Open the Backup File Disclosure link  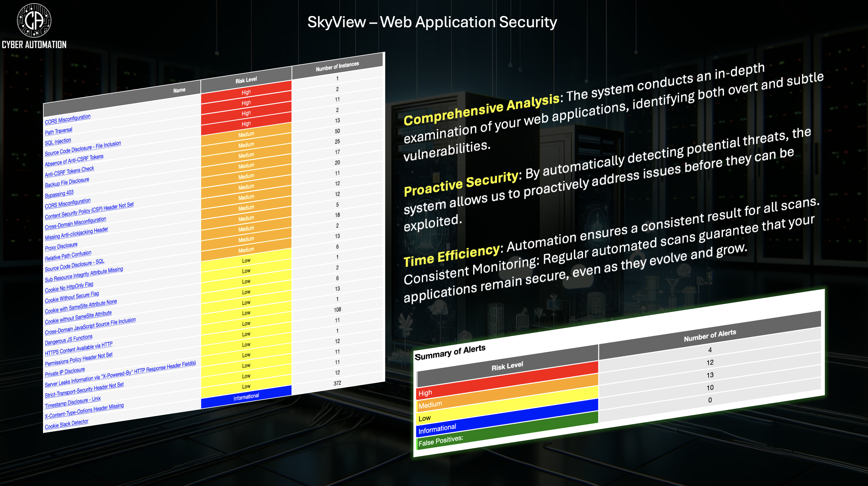point(67,182)
